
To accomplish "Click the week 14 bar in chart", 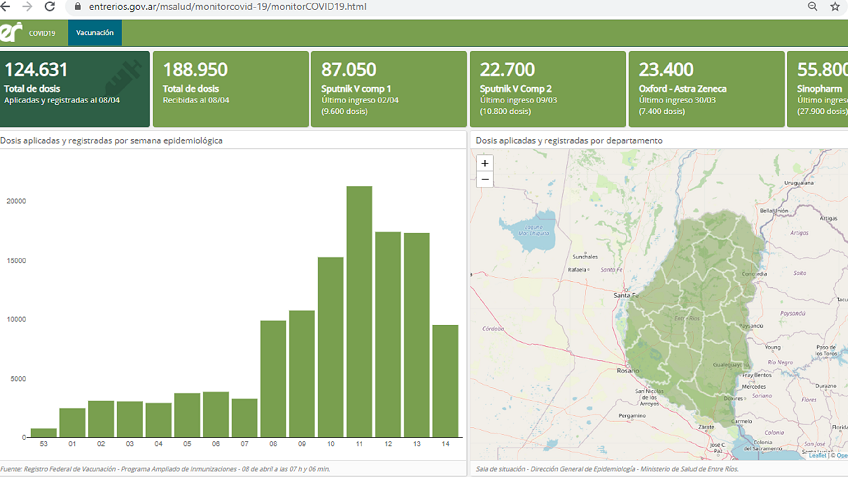I will click(445, 381).
